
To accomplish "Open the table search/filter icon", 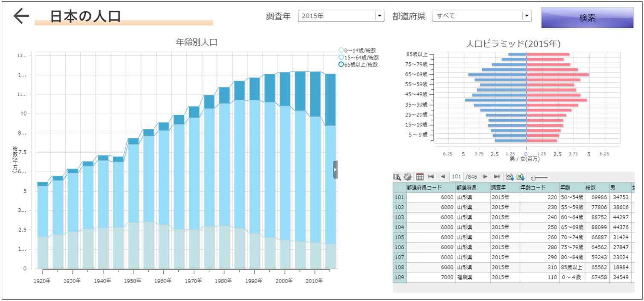I will point(397,176).
